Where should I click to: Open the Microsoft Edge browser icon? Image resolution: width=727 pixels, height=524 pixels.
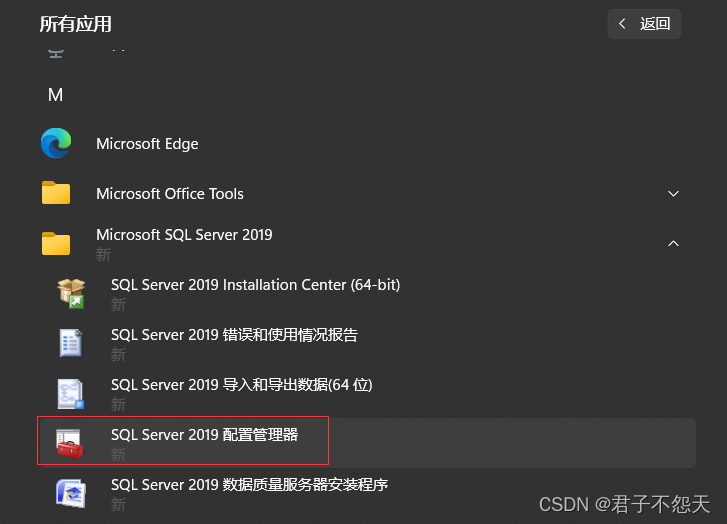click(56, 143)
